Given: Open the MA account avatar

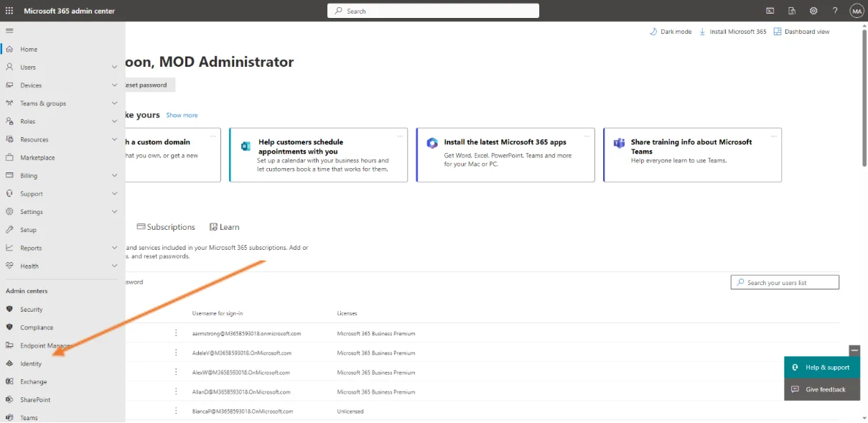Looking at the screenshot, I should click(856, 11).
